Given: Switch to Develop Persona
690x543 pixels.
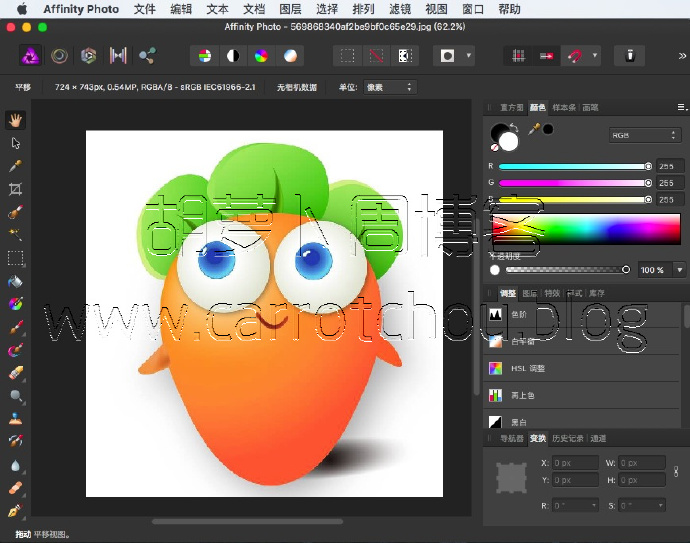Looking at the screenshot, I should point(88,56).
